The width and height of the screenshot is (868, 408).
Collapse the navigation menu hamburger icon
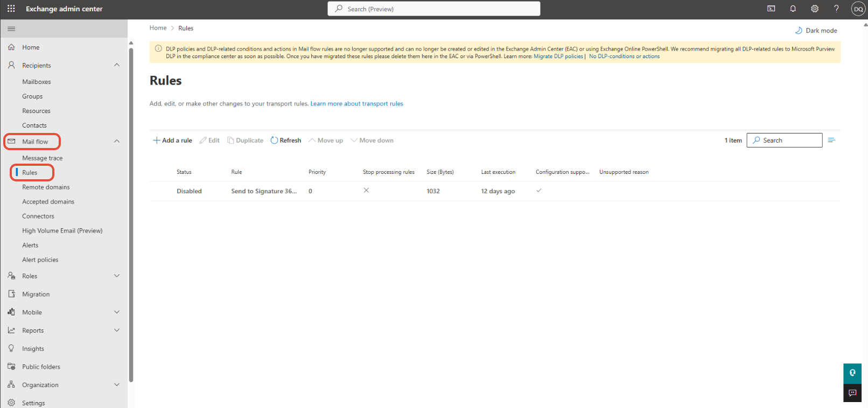coord(11,29)
